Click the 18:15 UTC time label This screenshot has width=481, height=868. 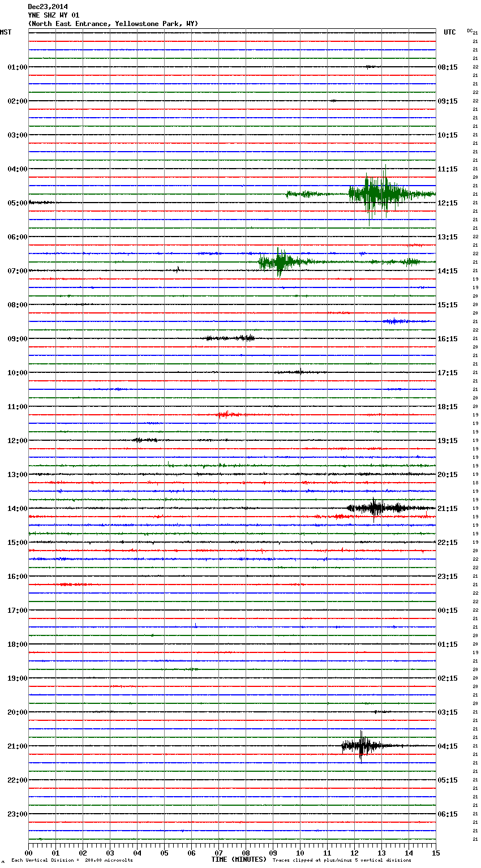[x=448, y=407]
